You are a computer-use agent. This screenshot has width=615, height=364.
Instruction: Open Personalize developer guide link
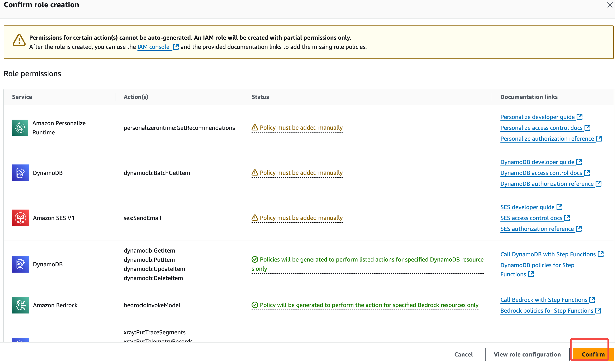point(538,117)
